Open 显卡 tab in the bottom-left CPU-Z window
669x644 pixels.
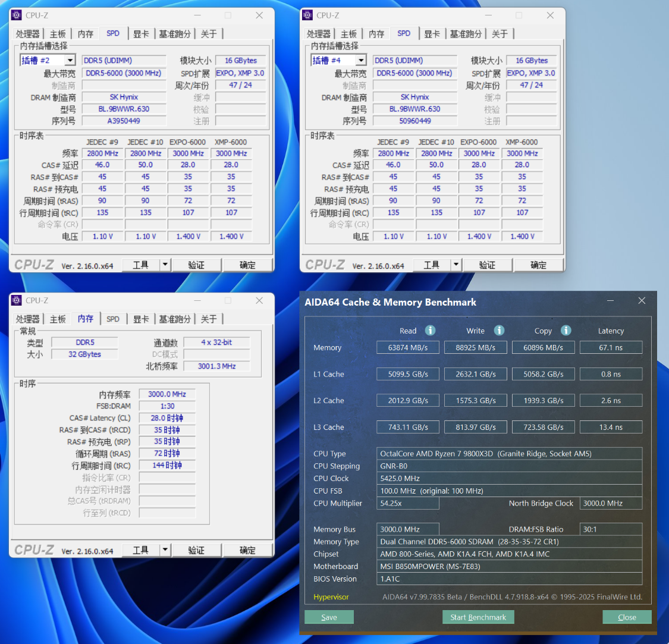(x=141, y=319)
